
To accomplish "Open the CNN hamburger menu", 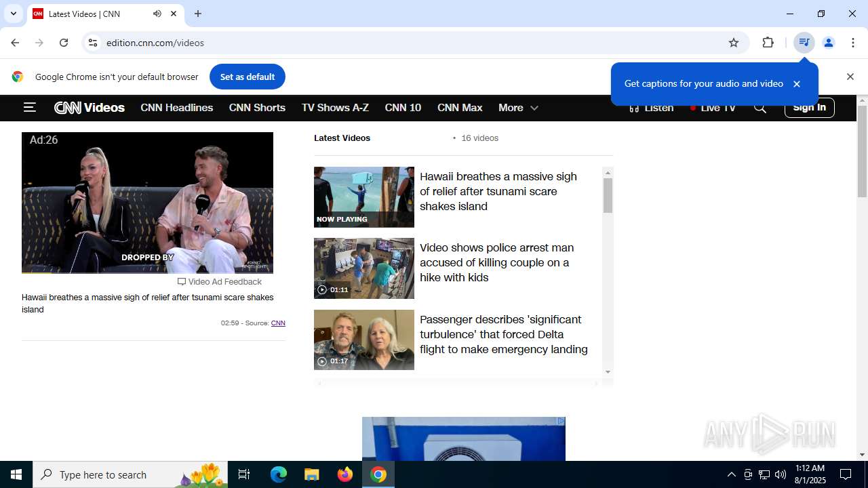I will [29, 107].
